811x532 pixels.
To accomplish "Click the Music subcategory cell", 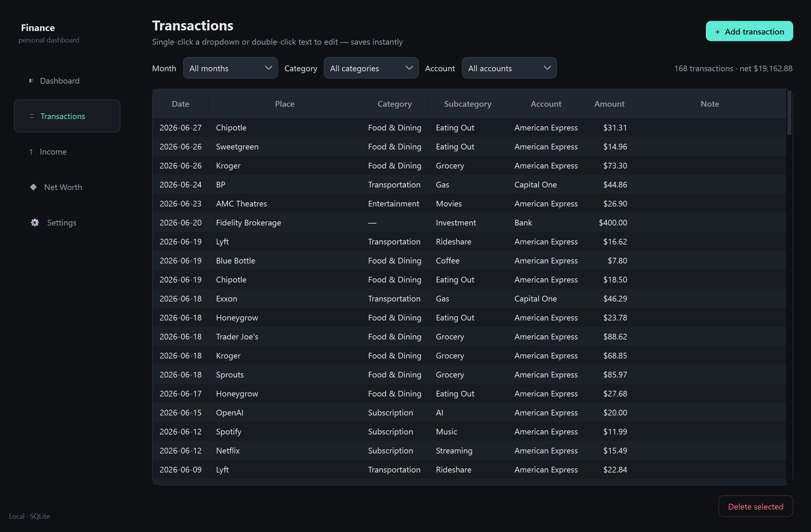I will (x=468, y=432).
